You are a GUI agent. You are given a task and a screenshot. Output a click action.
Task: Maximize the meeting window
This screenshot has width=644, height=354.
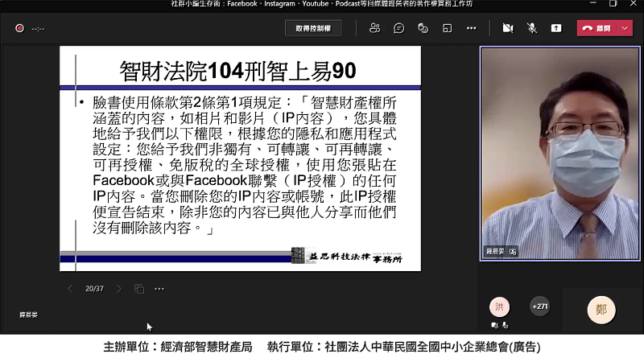[x=613, y=3]
